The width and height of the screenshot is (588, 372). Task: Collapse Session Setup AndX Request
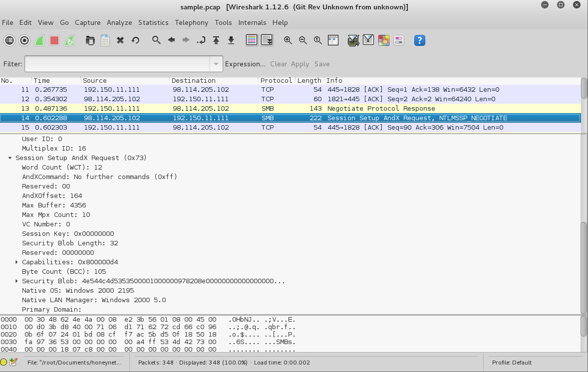11,158
